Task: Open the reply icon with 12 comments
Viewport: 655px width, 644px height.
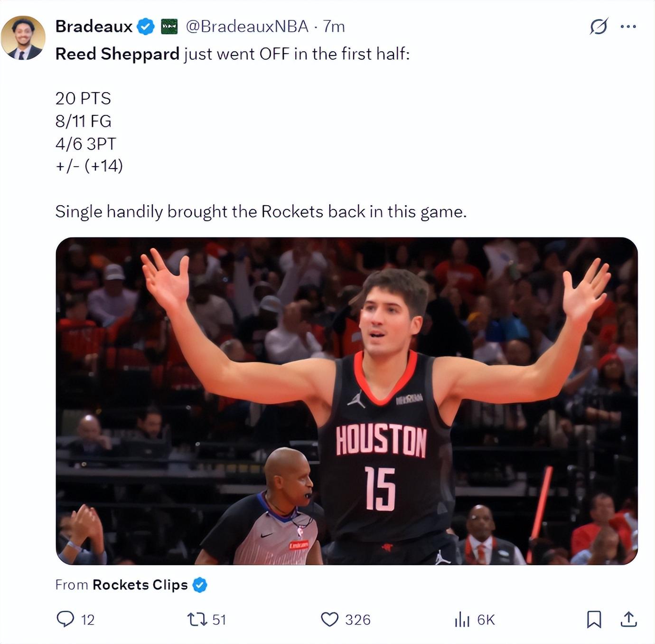Action: 65,619
